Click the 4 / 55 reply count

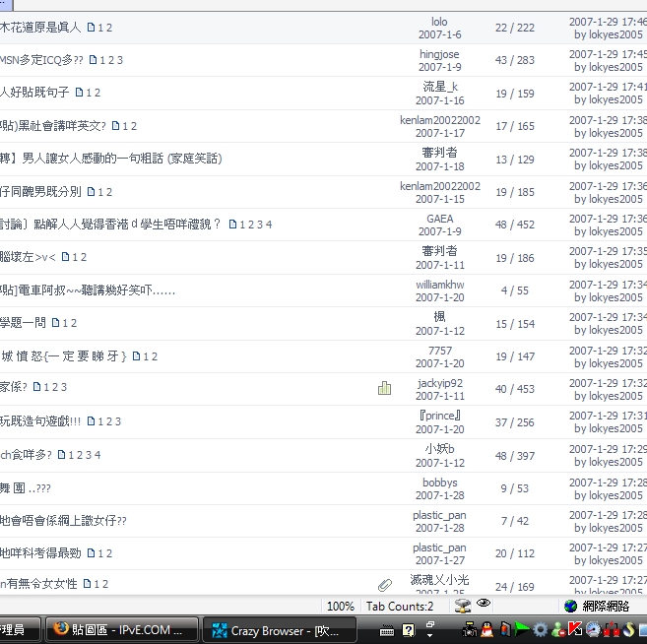(514, 290)
